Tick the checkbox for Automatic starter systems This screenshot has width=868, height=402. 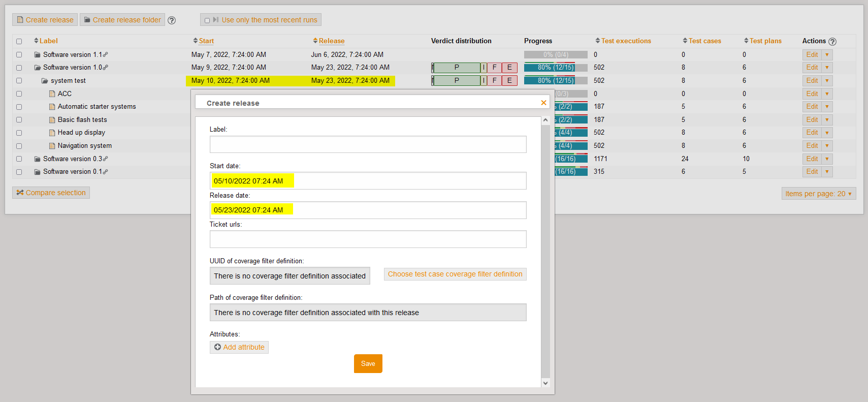tap(19, 107)
